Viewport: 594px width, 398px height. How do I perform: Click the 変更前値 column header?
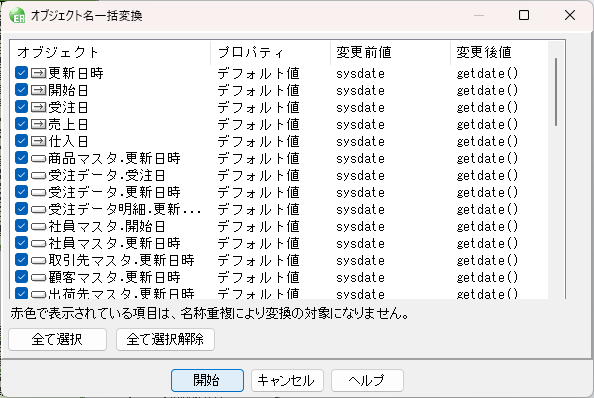click(x=391, y=52)
